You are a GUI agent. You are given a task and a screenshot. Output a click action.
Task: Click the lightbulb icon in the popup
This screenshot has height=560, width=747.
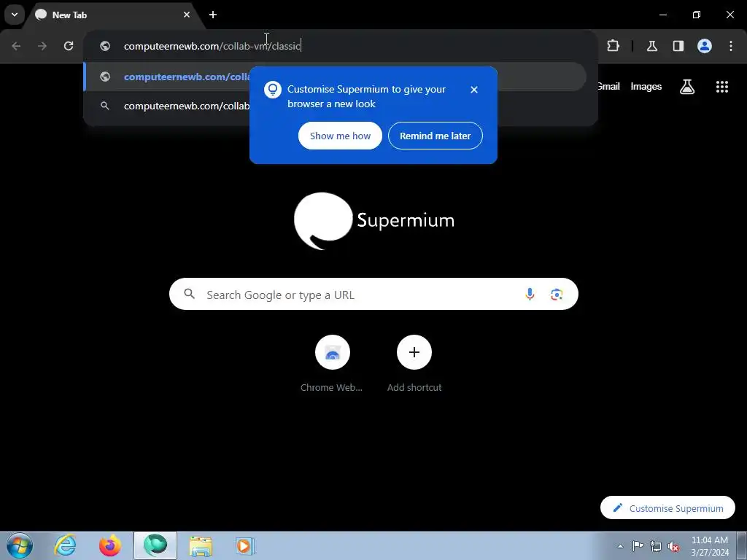tap(273, 90)
